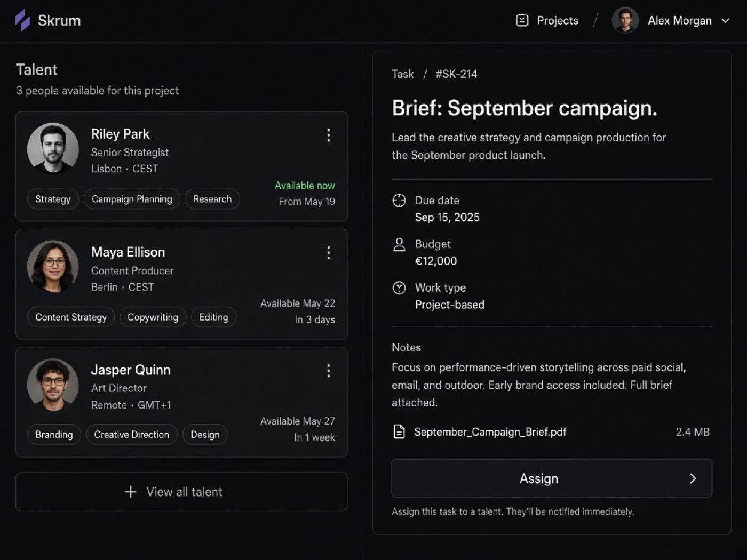The width and height of the screenshot is (747, 560).
Task: Click the 2.4 MB file size
Action: (x=693, y=432)
